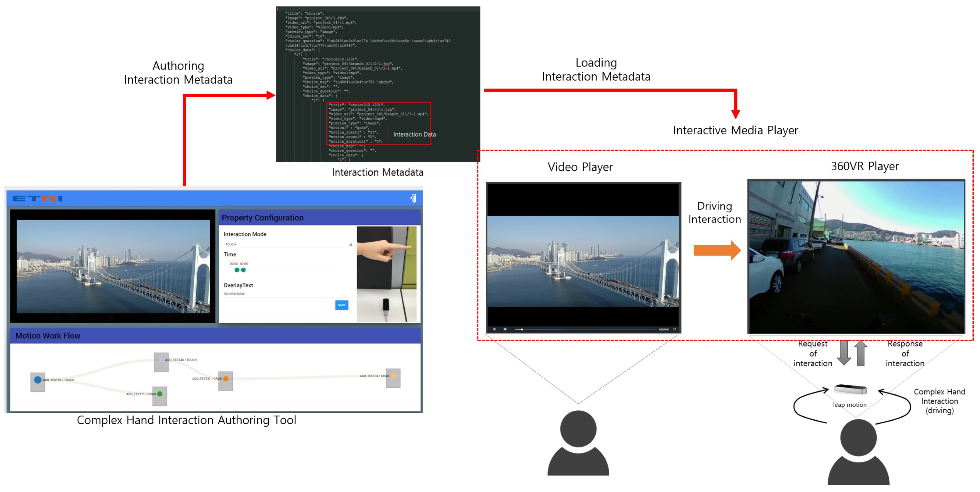Click the exit door icon in ETRI header
This screenshot has height=492, width=980.
(413, 198)
